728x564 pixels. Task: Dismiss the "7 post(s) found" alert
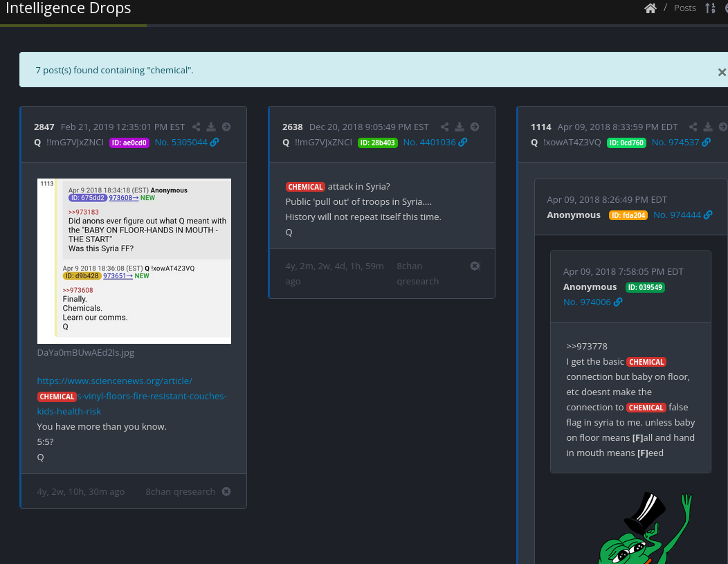click(722, 72)
